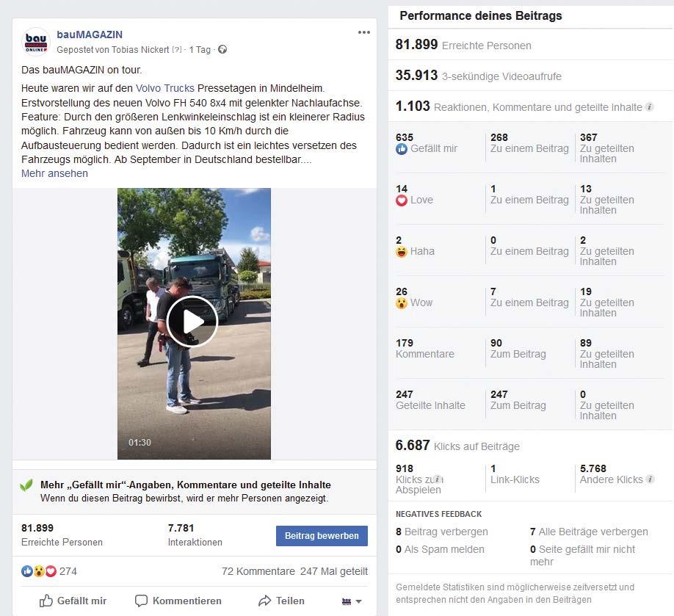Screen dimensions: 674x616
Task: Click Beitrag bewerben button
Action: coord(322,536)
